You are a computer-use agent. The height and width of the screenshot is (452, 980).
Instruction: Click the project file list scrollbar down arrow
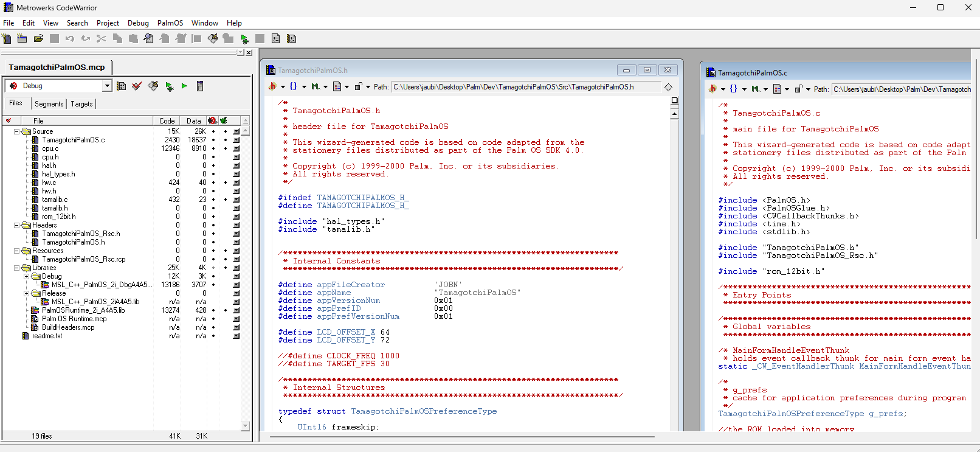tap(246, 426)
